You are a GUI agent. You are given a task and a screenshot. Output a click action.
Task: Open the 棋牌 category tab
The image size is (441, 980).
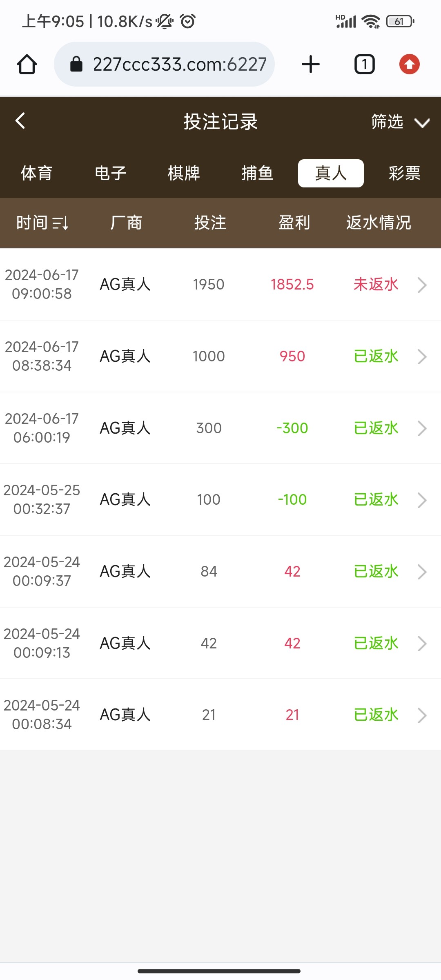point(184,173)
